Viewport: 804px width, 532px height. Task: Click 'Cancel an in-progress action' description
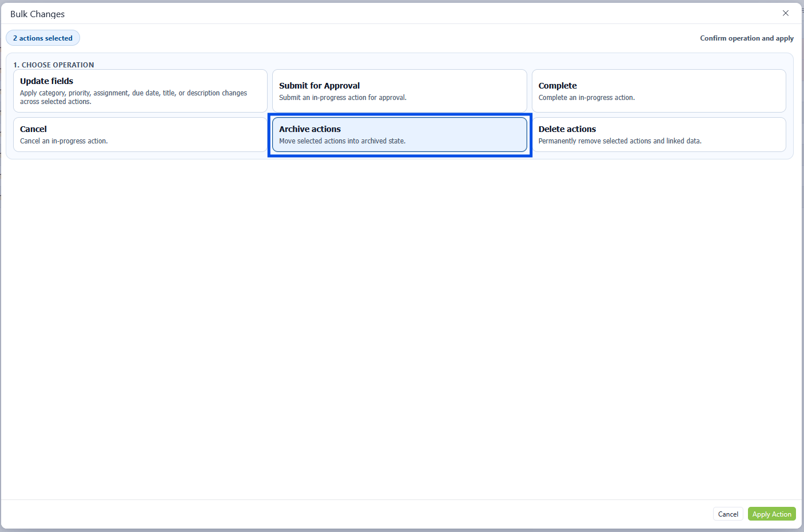pyautogui.click(x=63, y=141)
